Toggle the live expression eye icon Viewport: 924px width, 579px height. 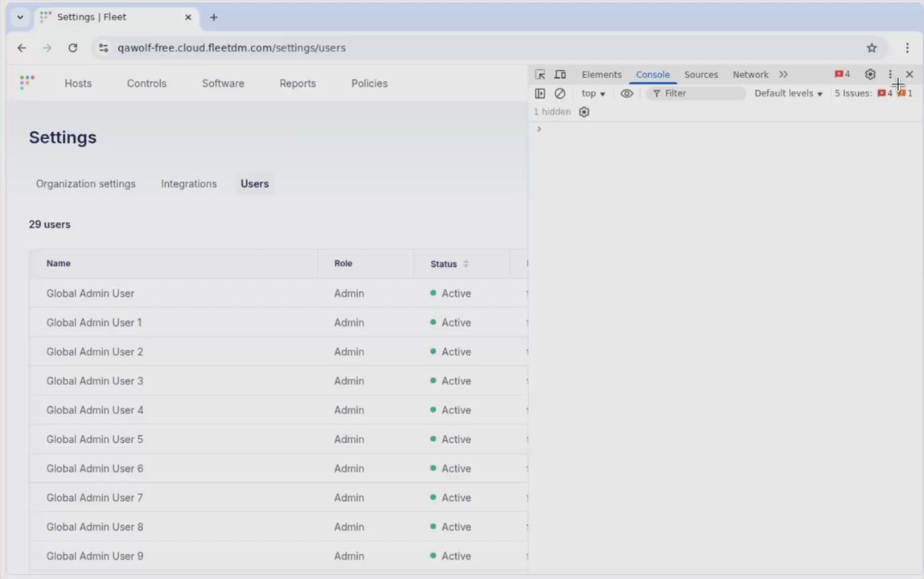626,93
